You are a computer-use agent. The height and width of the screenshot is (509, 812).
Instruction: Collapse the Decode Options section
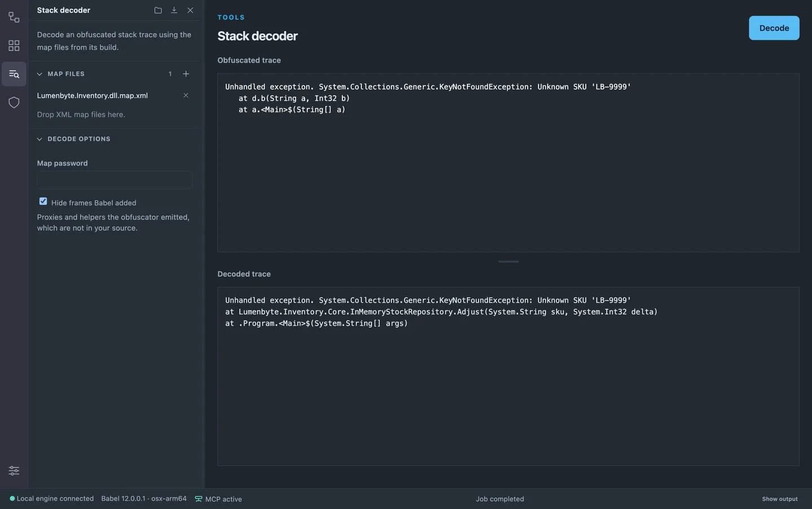coord(39,139)
